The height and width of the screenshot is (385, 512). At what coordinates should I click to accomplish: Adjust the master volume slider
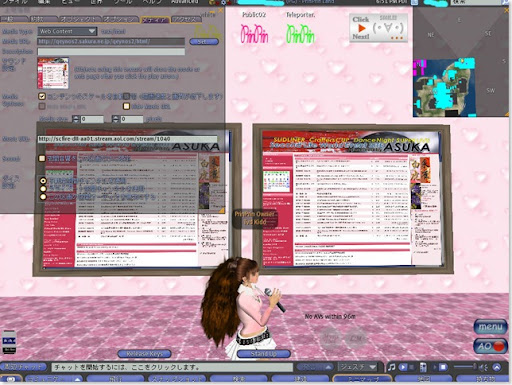(x=465, y=367)
